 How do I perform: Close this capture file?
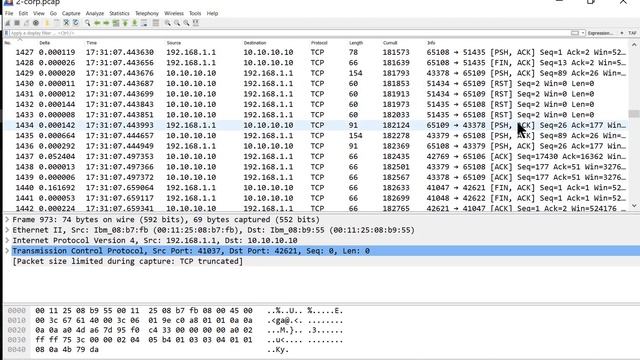[67, 23]
